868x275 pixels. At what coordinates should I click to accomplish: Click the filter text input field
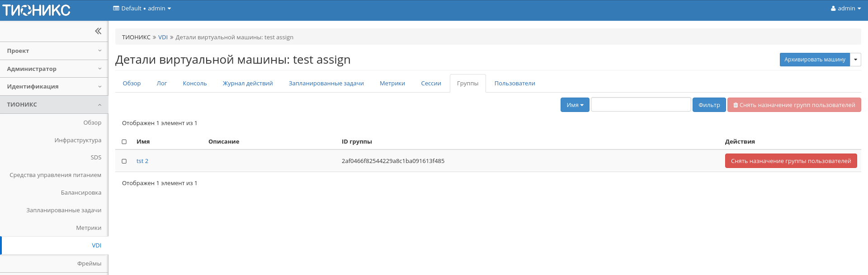point(641,105)
